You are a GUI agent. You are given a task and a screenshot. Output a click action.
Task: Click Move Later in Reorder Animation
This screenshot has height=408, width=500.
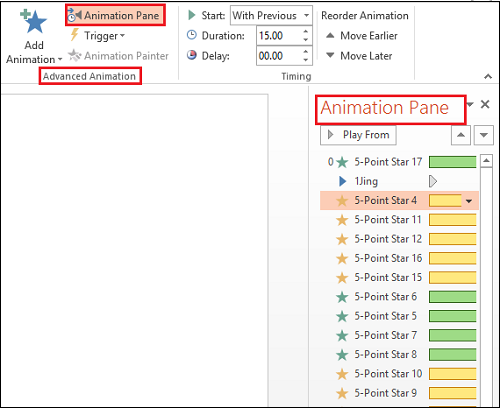359,56
